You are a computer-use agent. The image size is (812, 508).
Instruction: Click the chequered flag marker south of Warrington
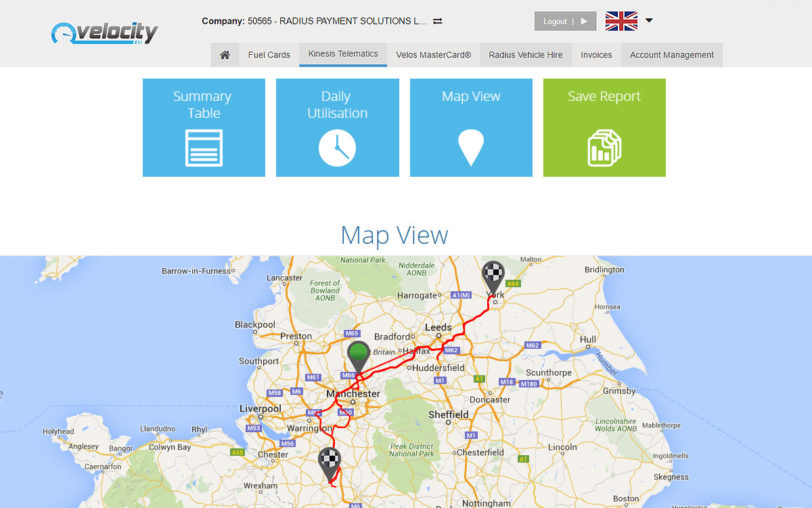coord(330,465)
